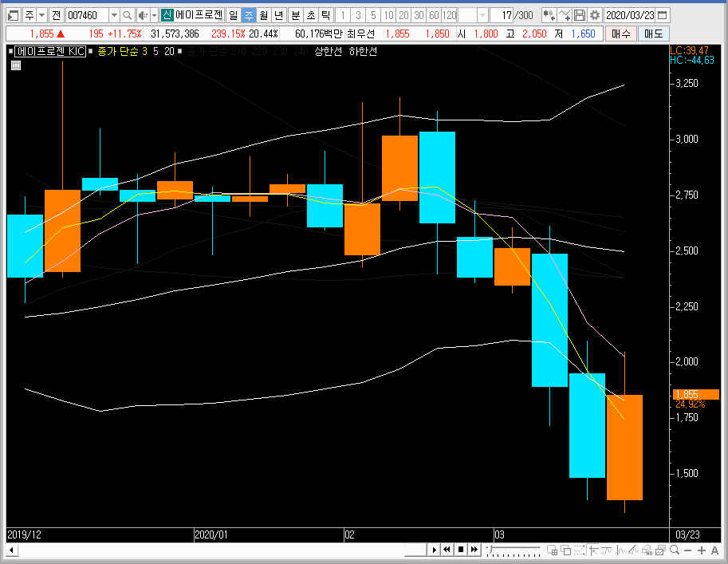Zoom in with the plus icon
Screen dimensions: 728x564
tap(701, 550)
